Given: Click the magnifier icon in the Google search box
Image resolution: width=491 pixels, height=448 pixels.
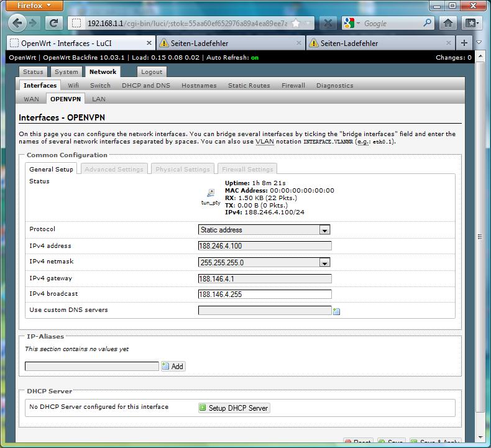Looking at the screenshot, I should pyautogui.click(x=428, y=23).
